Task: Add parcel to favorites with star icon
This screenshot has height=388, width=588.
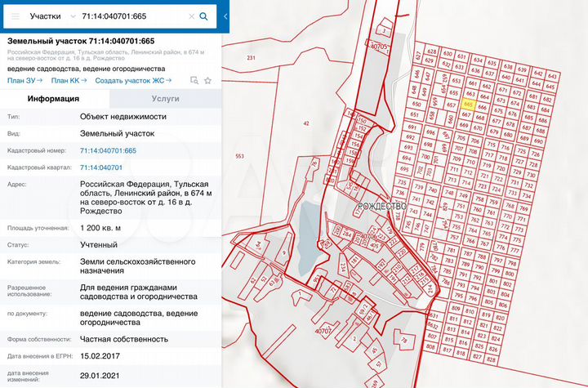Action: (207, 80)
